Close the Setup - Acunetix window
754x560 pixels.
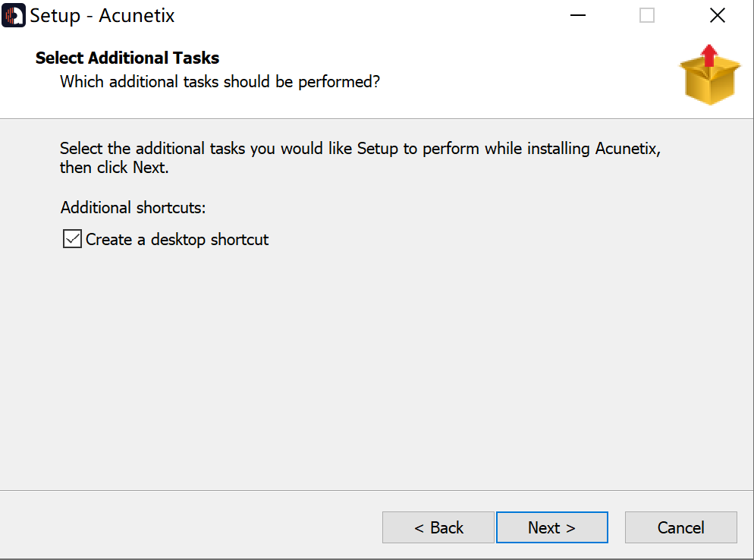717,15
